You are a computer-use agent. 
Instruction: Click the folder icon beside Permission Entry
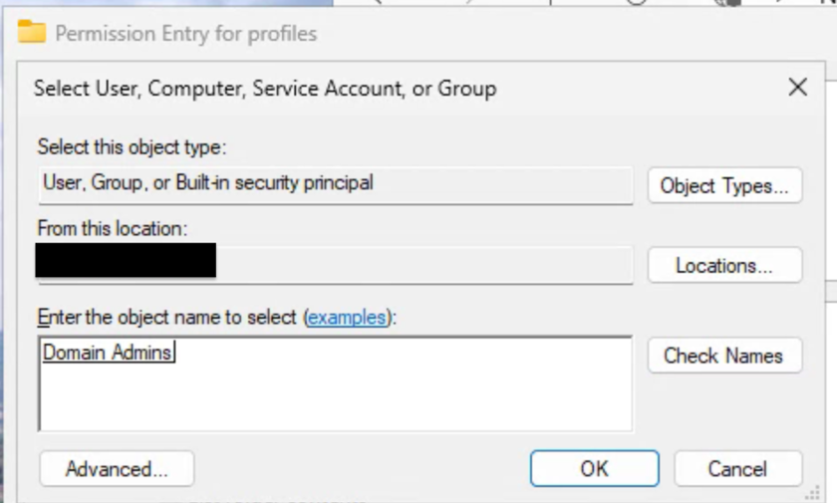click(x=32, y=32)
